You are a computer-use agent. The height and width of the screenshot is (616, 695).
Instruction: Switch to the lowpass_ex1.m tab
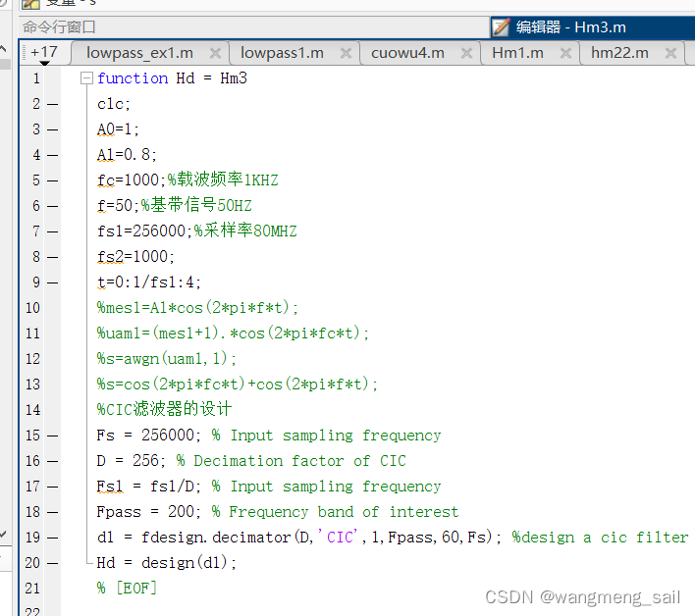pos(139,53)
